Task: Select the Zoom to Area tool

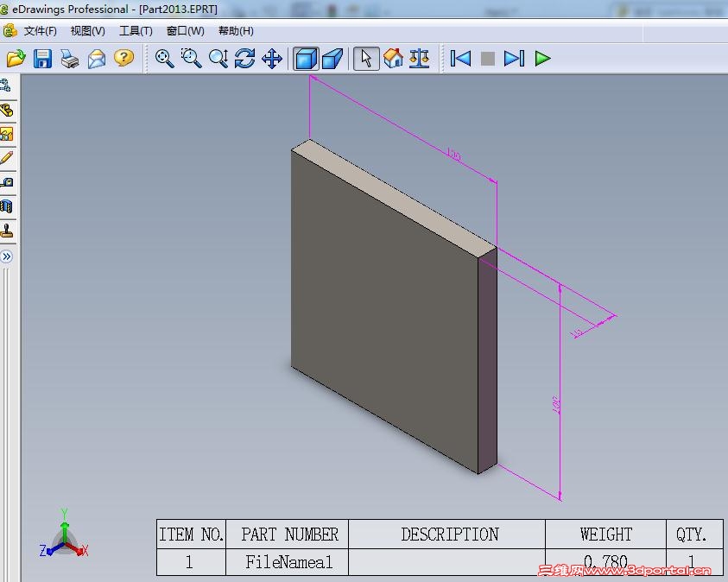Action: [x=192, y=59]
